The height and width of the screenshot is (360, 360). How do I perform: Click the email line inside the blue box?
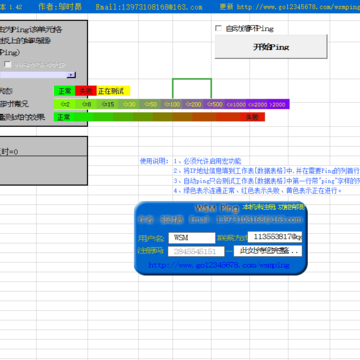246,220
